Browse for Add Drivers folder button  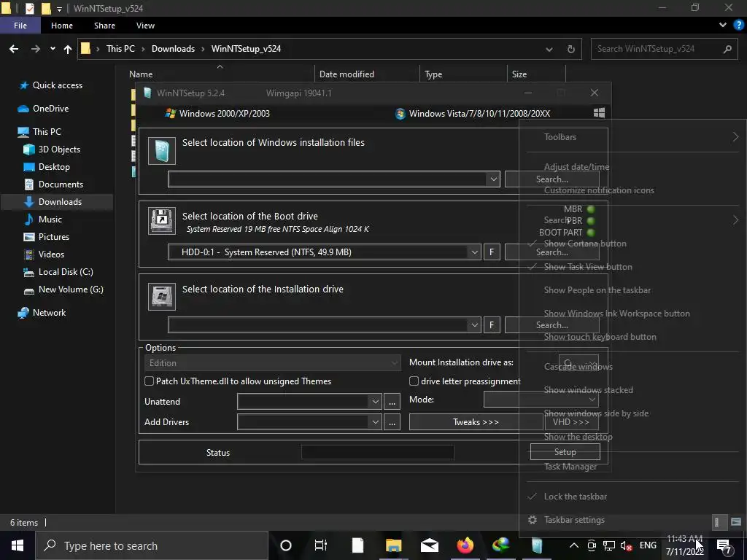tap(392, 422)
